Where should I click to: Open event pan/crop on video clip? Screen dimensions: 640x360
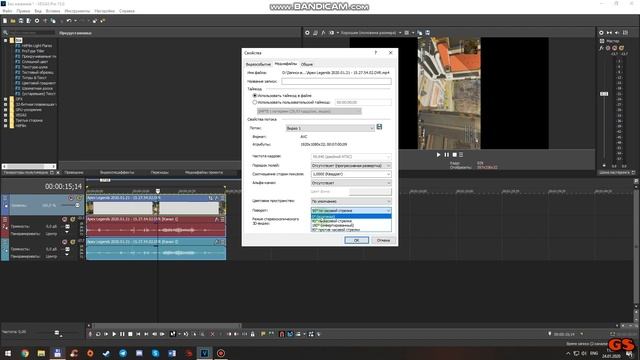coord(211,198)
